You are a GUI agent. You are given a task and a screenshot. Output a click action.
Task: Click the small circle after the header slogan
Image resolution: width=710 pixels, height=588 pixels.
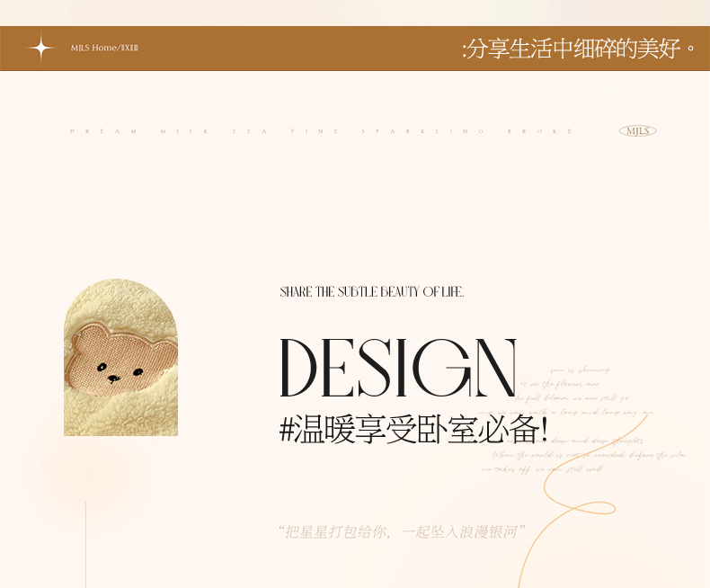[690, 49]
